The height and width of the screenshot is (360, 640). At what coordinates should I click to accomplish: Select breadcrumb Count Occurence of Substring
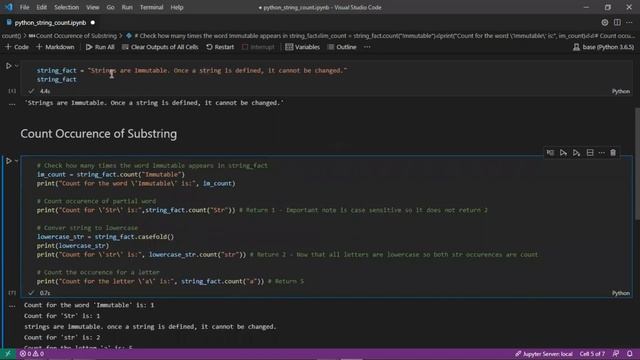click(x=73, y=36)
